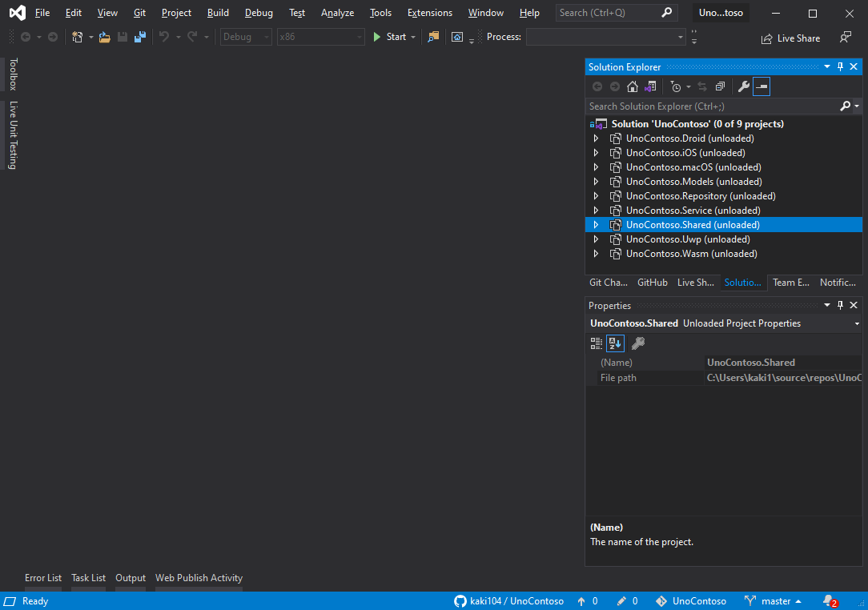
Task: Open the Live Unit Testing side tab
Action: click(14, 135)
